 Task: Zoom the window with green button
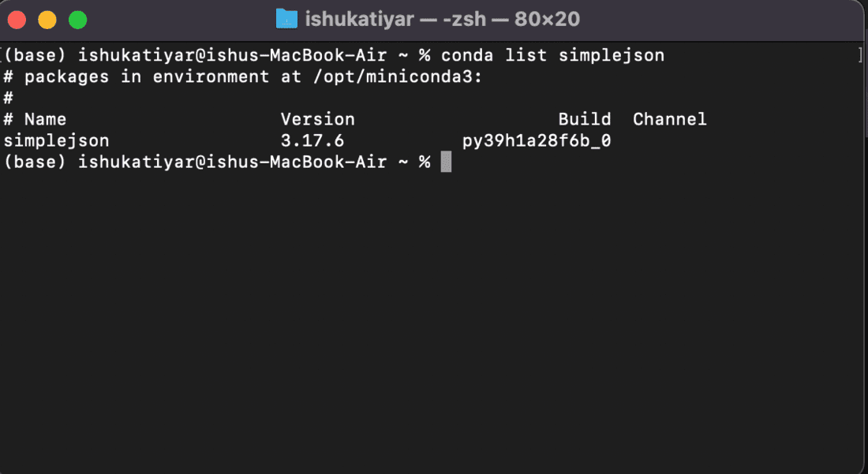tap(77, 20)
